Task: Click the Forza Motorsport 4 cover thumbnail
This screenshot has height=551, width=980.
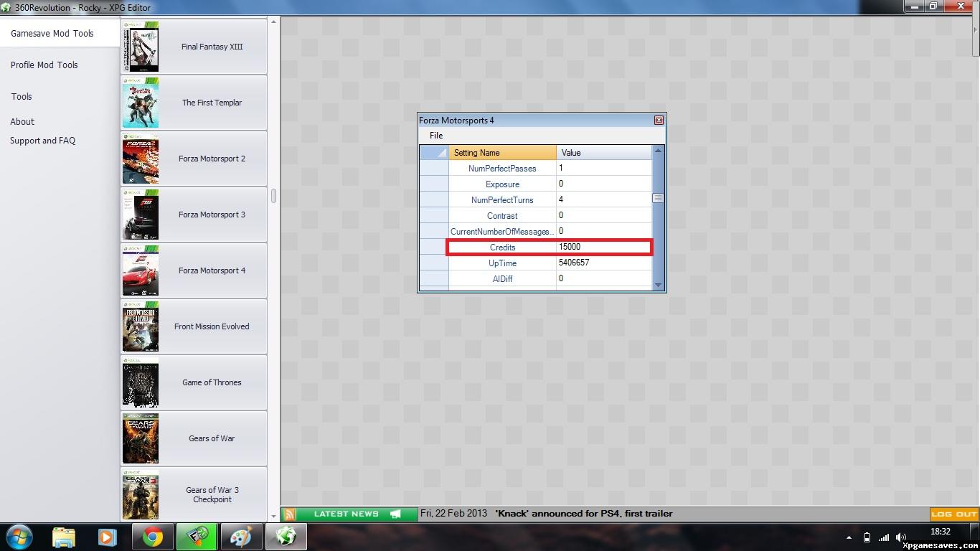Action: coord(141,270)
